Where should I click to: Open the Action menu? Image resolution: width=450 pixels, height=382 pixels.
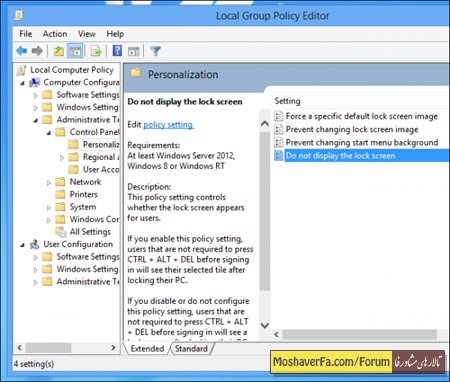tap(55, 34)
